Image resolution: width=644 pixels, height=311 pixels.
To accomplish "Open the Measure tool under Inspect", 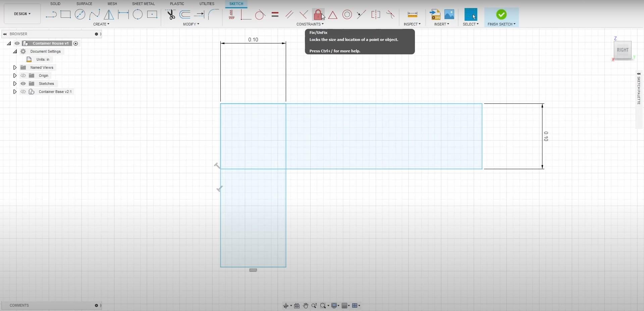I will pyautogui.click(x=412, y=14).
